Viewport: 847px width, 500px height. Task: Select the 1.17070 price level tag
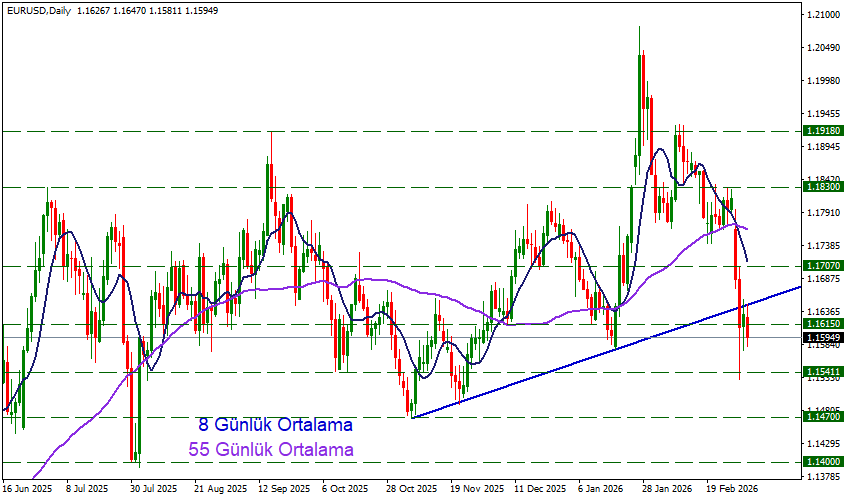[x=822, y=266]
